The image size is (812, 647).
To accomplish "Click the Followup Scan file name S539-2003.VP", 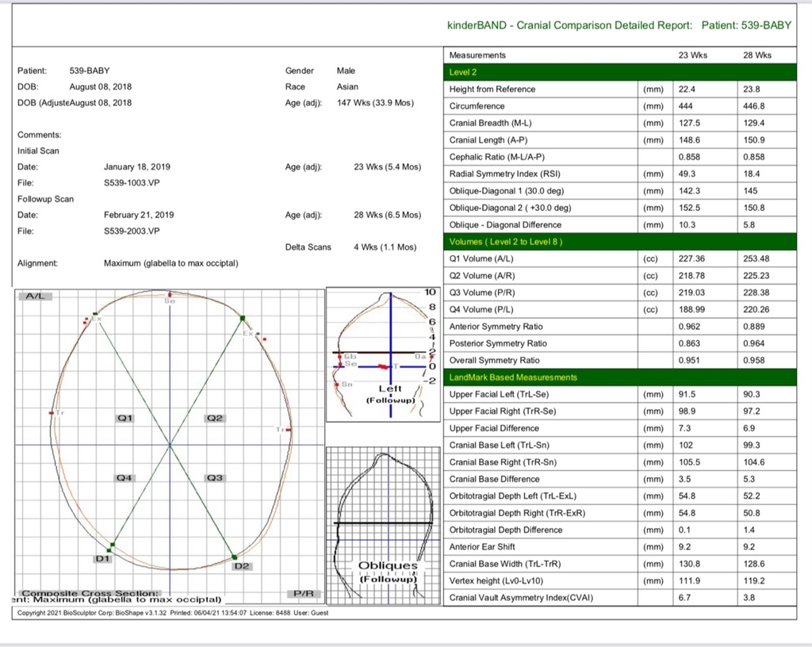I will point(132,232).
